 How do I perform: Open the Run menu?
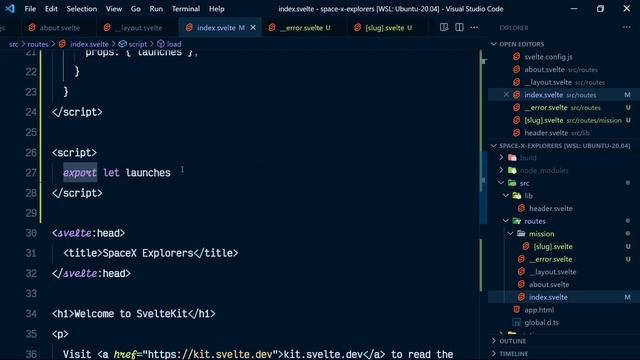156,9
